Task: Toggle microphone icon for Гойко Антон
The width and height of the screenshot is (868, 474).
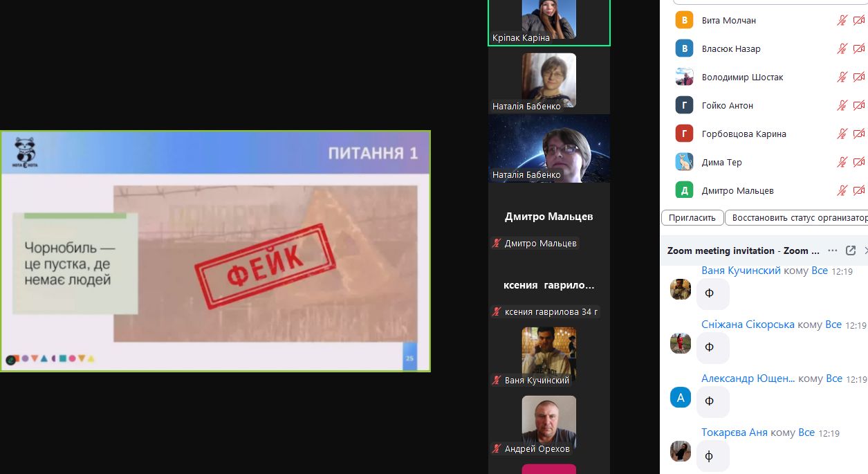Action: pyautogui.click(x=842, y=105)
